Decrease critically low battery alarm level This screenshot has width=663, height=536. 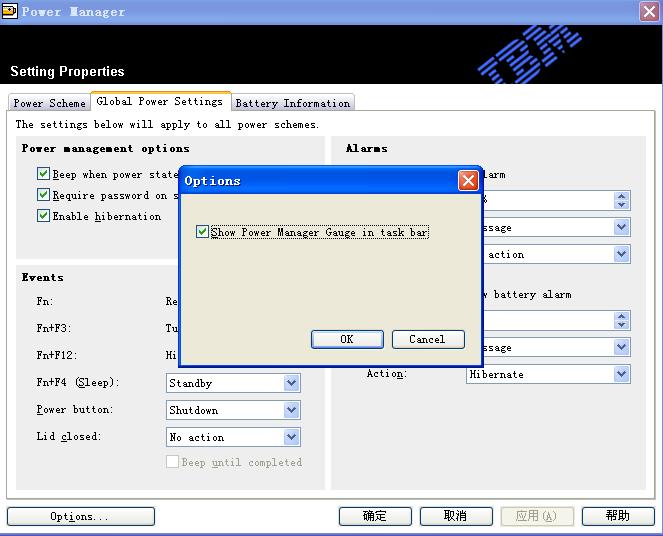pyautogui.click(x=622, y=325)
